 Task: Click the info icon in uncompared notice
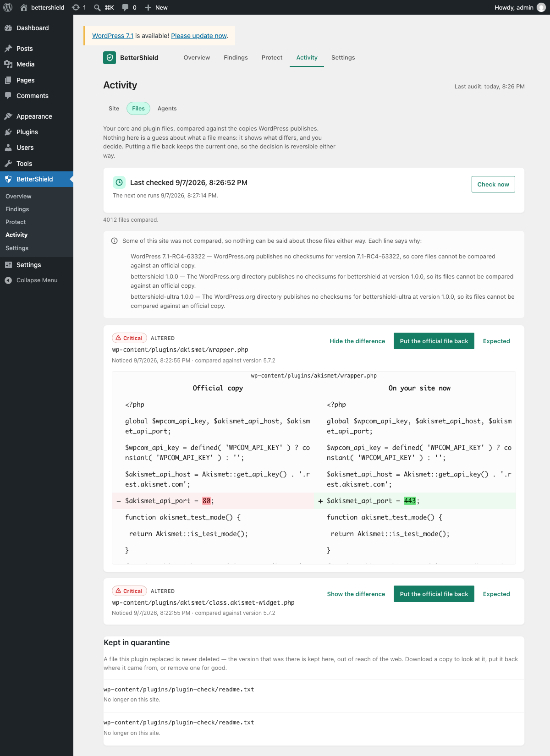(115, 241)
